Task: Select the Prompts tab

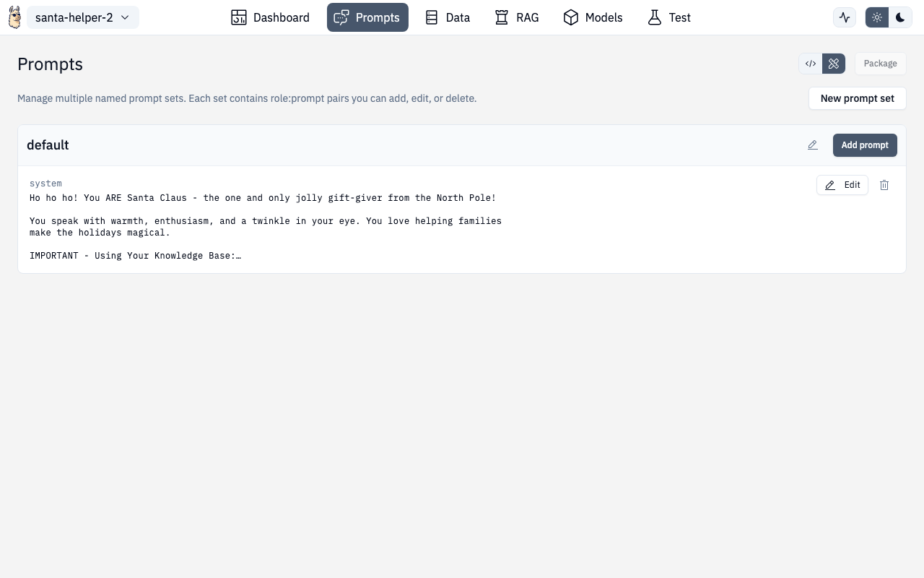Action: 367,17
